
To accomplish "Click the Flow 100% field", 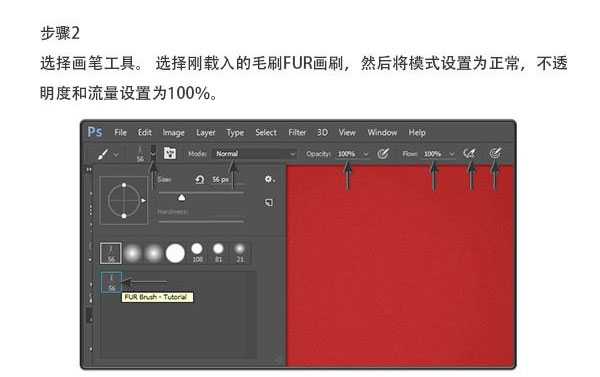I will coord(433,154).
